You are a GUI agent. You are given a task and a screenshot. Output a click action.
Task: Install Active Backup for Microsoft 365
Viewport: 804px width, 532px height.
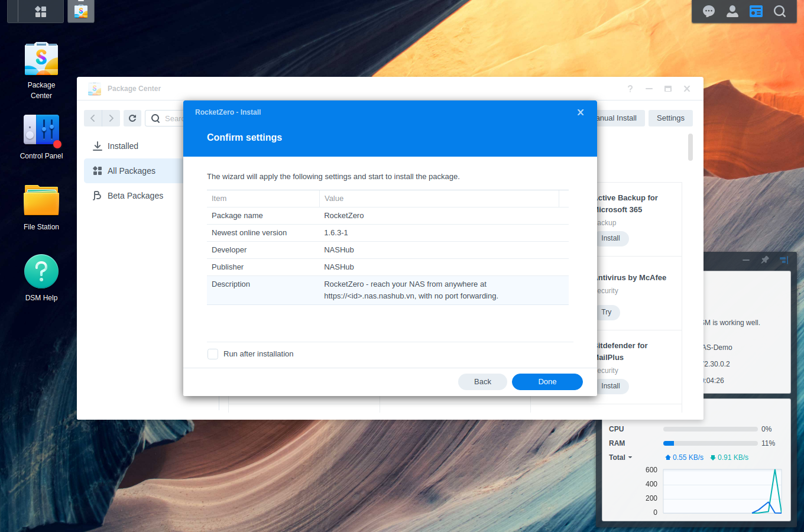click(611, 238)
